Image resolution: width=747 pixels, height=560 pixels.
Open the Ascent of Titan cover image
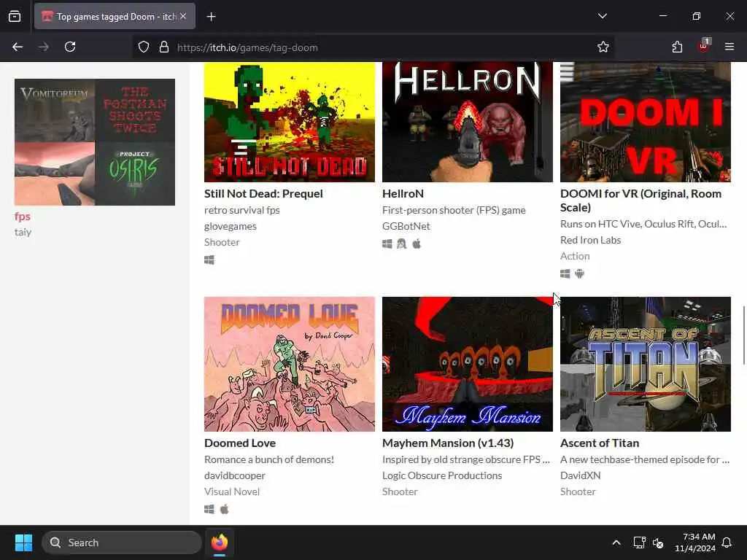point(645,365)
